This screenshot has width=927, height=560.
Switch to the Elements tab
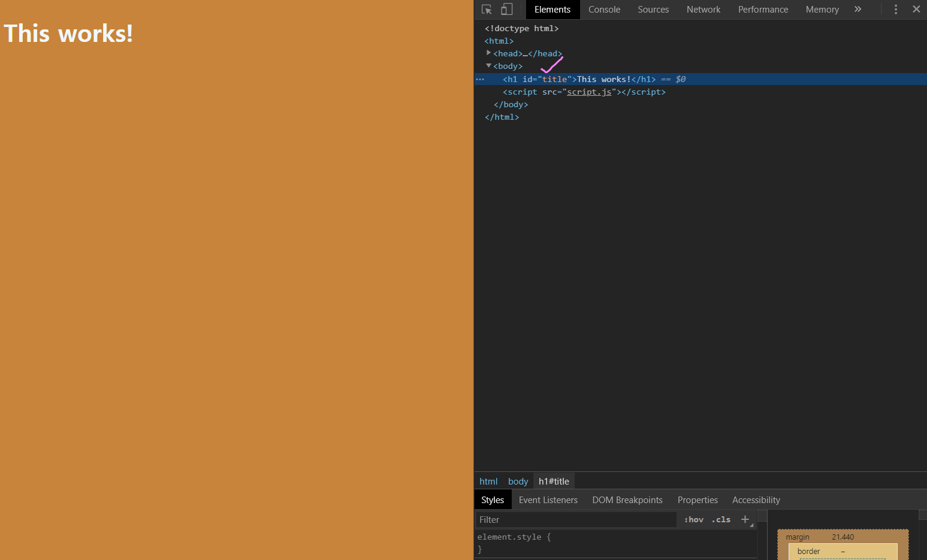point(552,10)
